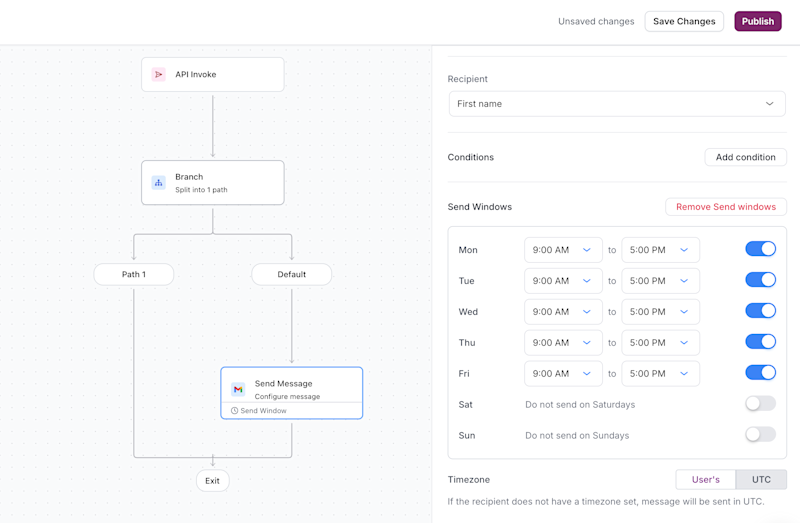Click Add condition button
Screen dimensions: 800x523
(x=745, y=157)
